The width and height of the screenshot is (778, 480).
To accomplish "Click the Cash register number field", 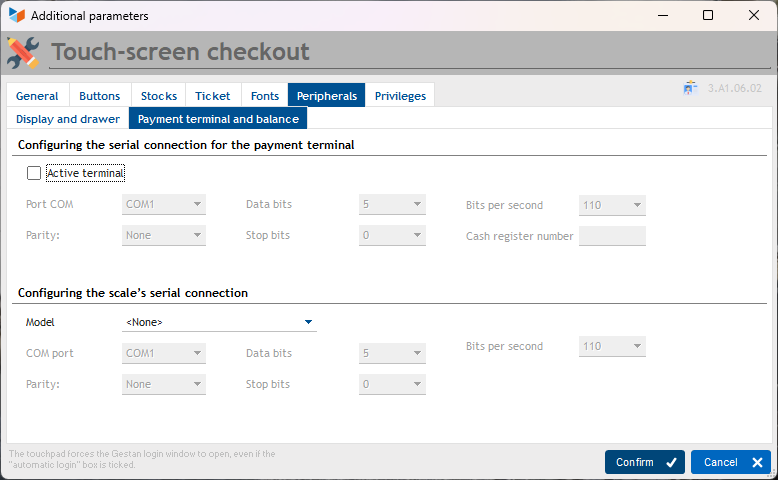I will 612,236.
